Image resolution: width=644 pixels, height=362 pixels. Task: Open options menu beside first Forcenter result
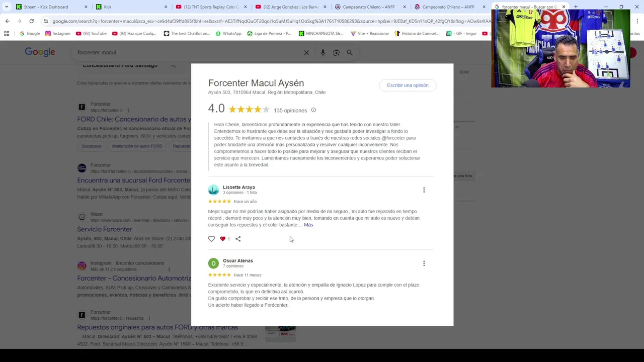tap(128, 110)
